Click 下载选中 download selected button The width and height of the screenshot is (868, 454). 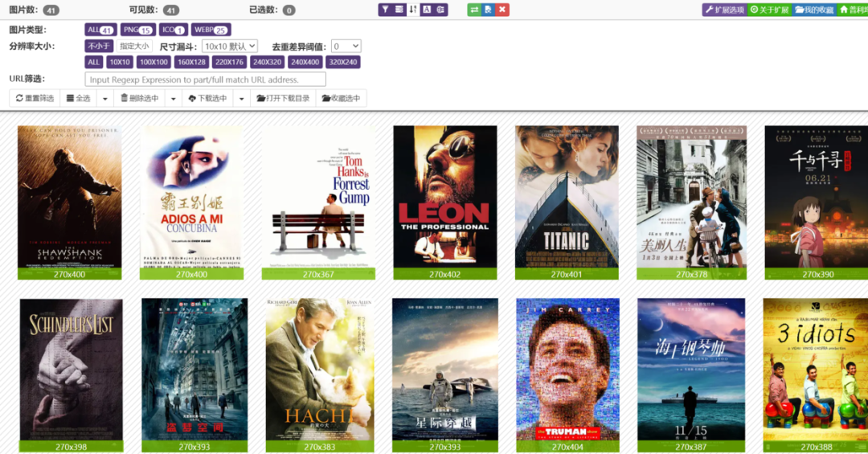coord(207,98)
